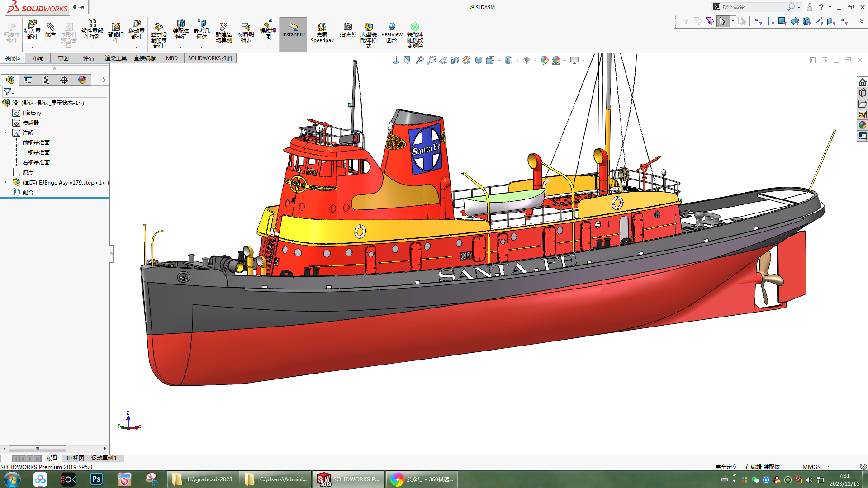Take a snapshot with 拍快照
This screenshot has height=488, width=868.
point(348,30)
